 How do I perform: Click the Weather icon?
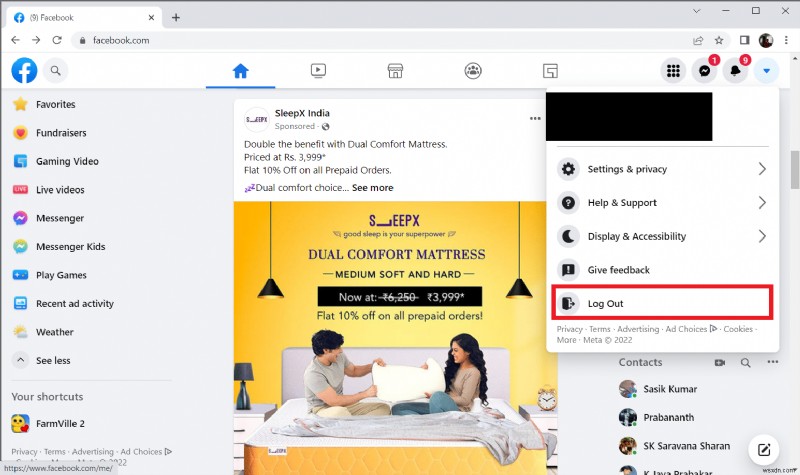(x=20, y=332)
